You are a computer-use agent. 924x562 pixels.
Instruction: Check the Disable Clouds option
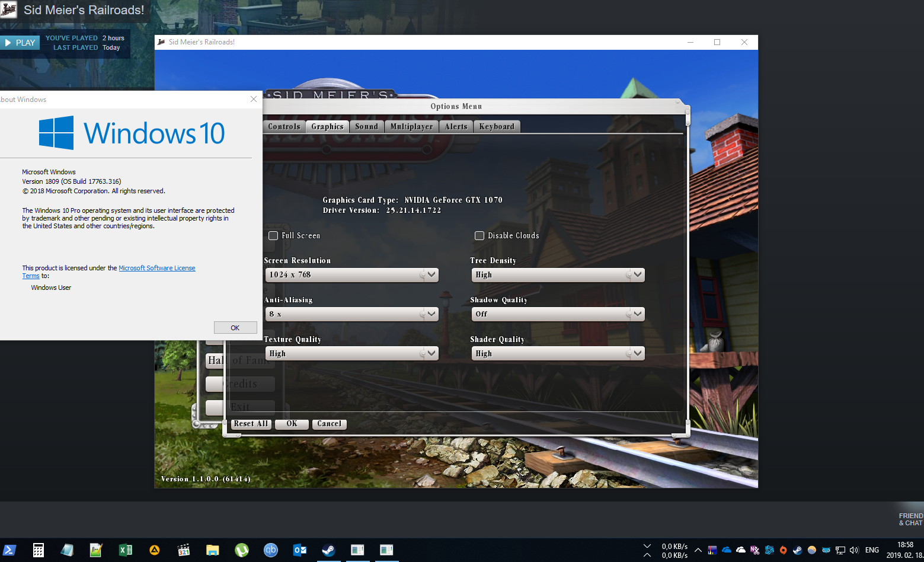click(x=479, y=236)
